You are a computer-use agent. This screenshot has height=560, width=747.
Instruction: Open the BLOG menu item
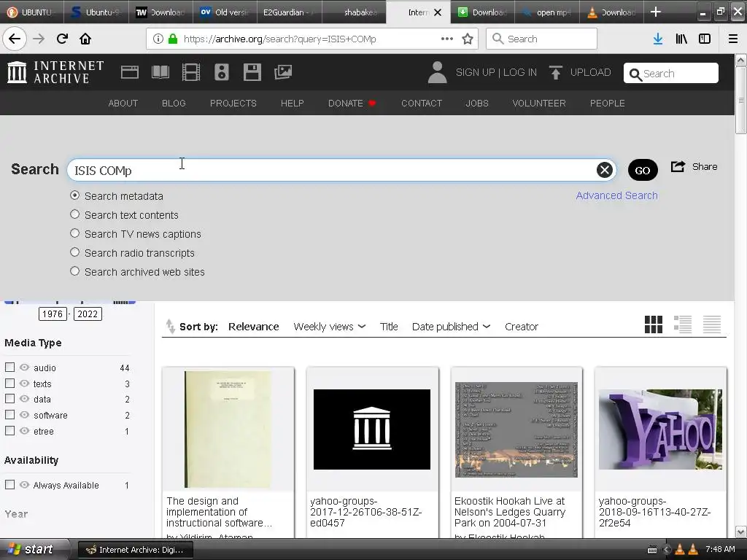pos(174,104)
